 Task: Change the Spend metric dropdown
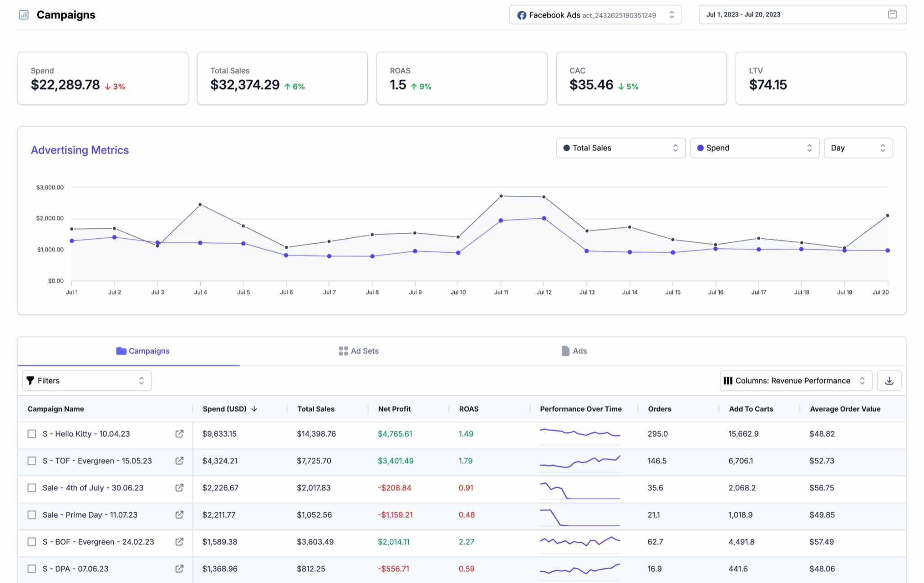(753, 148)
